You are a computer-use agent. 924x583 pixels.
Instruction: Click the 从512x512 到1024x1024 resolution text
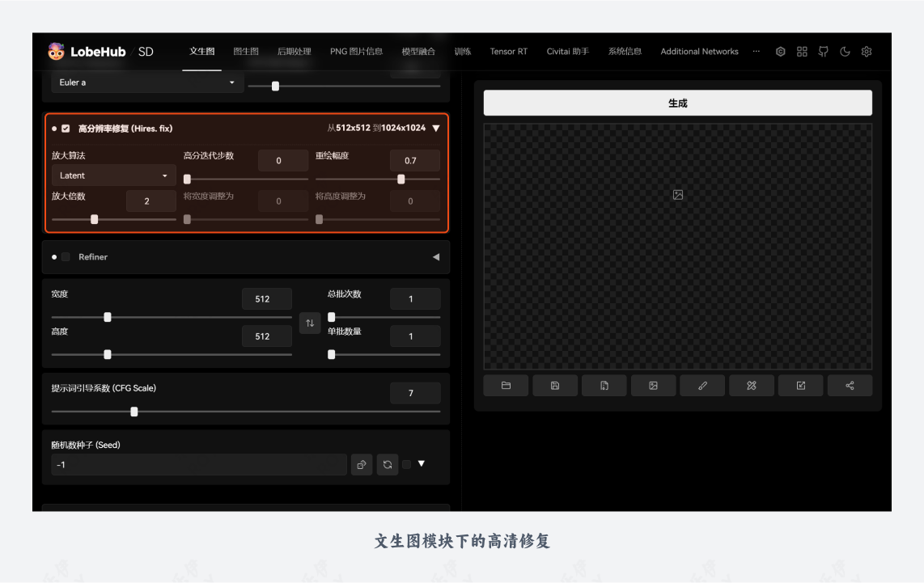pos(376,128)
